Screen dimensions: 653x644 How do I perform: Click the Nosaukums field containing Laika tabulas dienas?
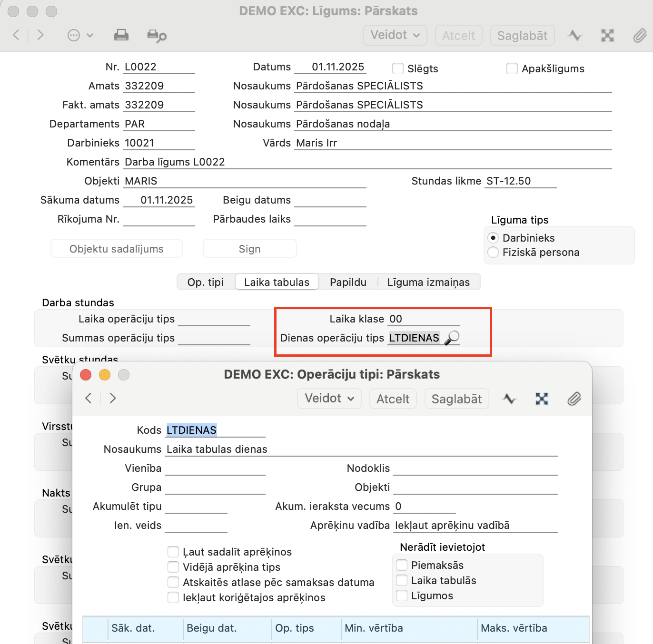tap(361, 449)
